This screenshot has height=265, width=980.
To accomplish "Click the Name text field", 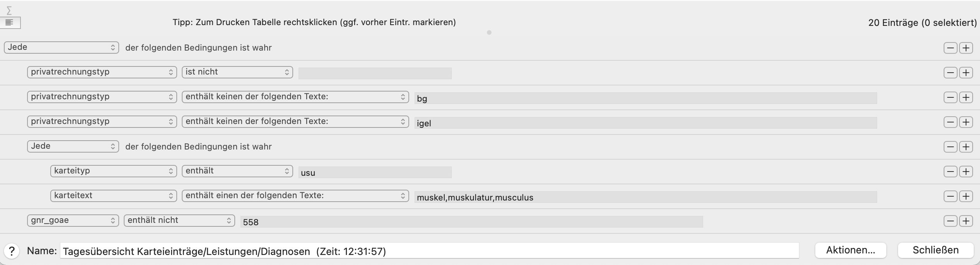I will (429, 251).
